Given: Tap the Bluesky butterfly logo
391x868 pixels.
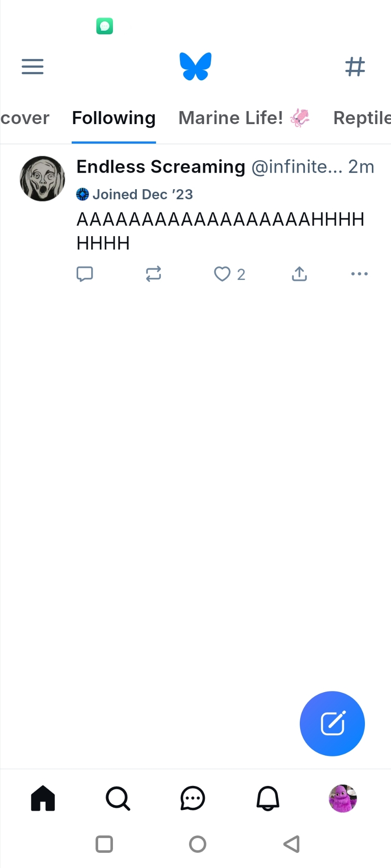Looking at the screenshot, I should tap(195, 66).
